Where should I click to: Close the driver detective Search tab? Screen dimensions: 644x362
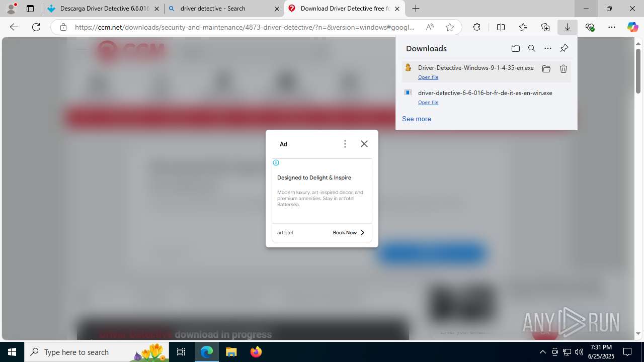(x=277, y=9)
